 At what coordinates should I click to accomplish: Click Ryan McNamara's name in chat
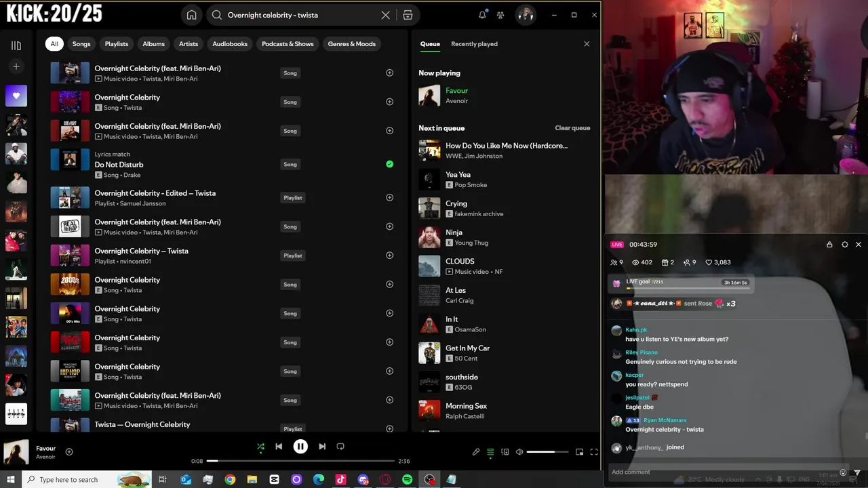tap(665, 420)
